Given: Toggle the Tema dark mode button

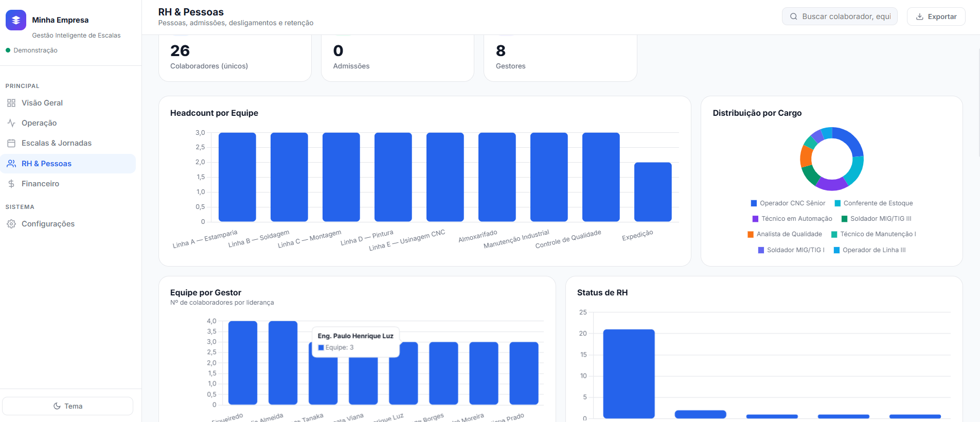Looking at the screenshot, I should coord(68,406).
